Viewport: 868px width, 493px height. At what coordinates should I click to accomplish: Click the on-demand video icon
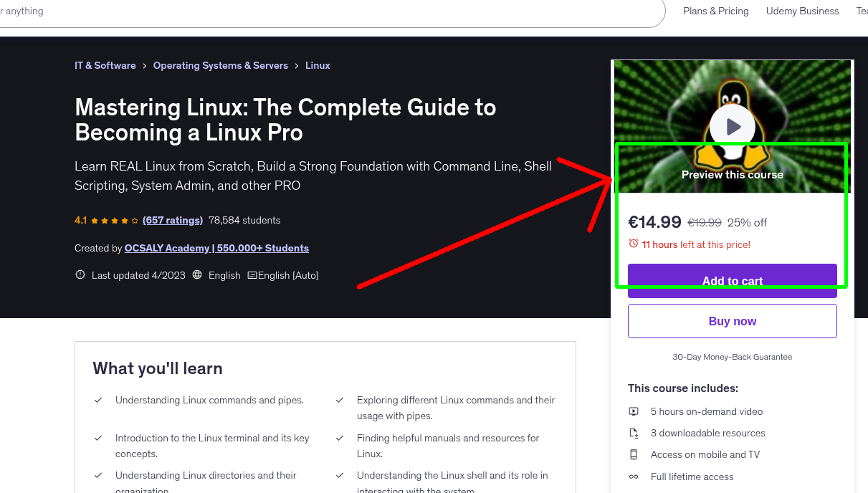click(x=634, y=411)
